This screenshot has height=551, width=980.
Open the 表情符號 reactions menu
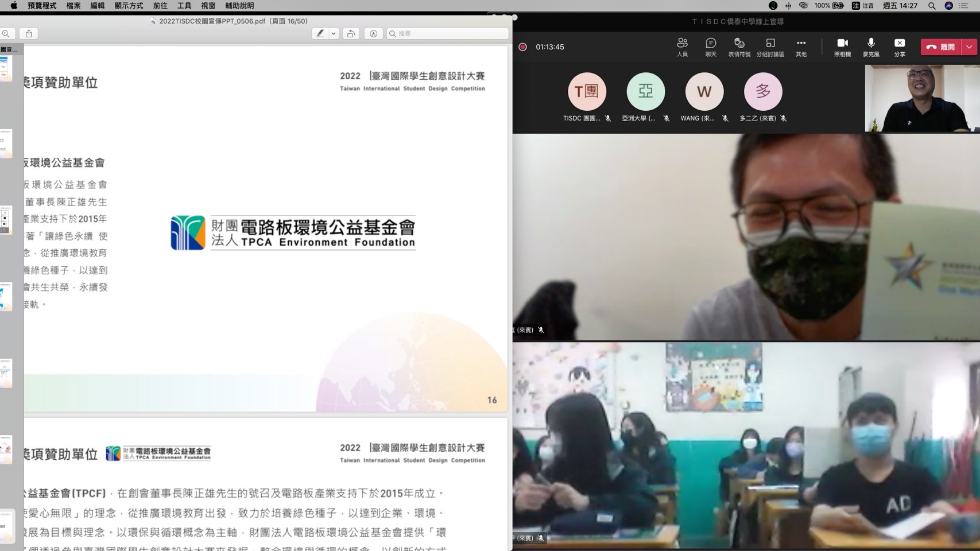[739, 46]
